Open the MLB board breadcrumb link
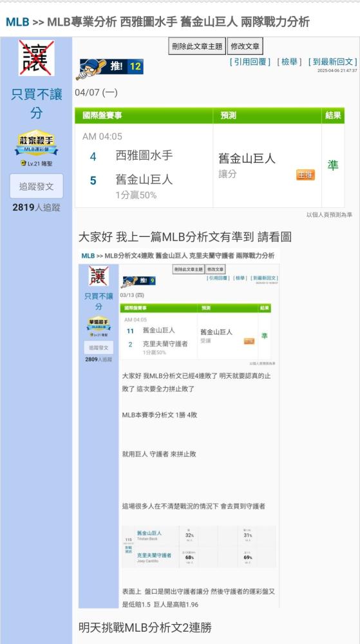360x644 pixels. coord(17,22)
